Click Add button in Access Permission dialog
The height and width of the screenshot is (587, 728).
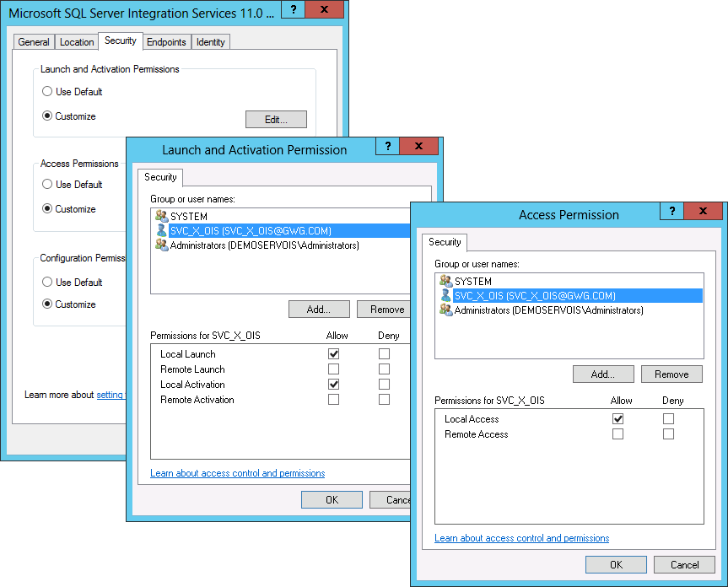point(603,374)
